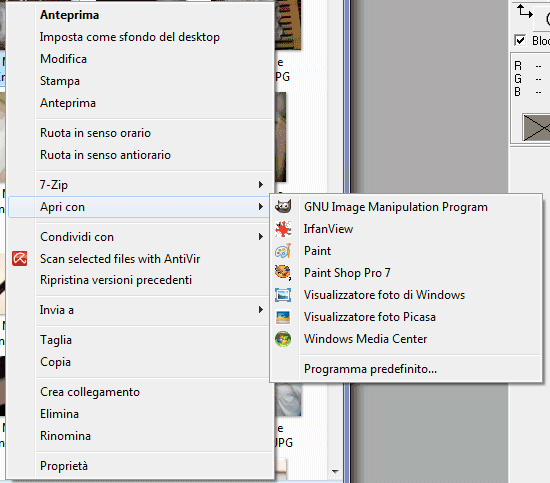The width and height of the screenshot is (550, 483).
Task: Click the crossed-out color preview box
Action: pyautogui.click(x=537, y=127)
